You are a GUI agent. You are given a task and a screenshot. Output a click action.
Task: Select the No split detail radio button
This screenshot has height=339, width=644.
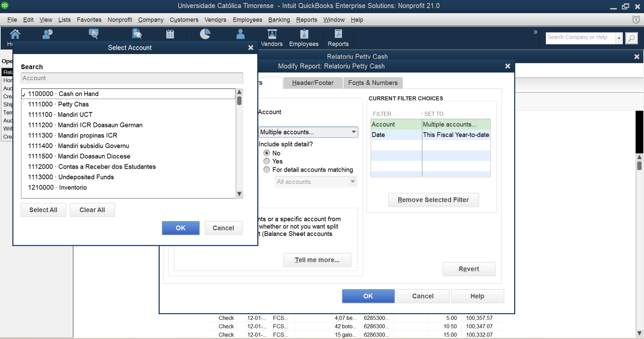(x=267, y=153)
